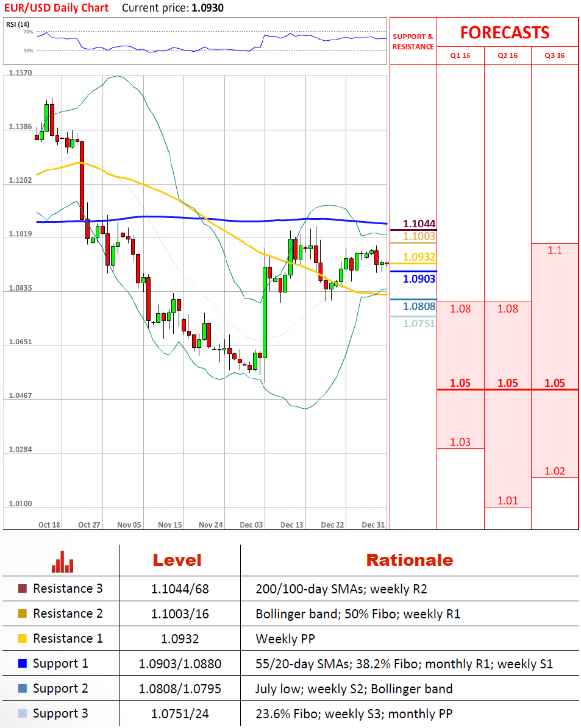Click the 1.0932 level label beside chart
The height and width of the screenshot is (728, 581).
pyautogui.click(x=419, y=257)
